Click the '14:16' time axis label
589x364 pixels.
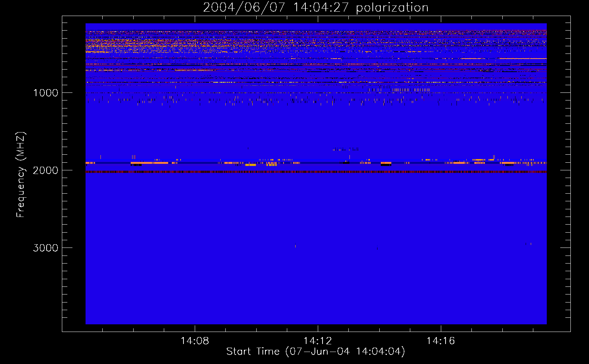(x=441, y=341)
